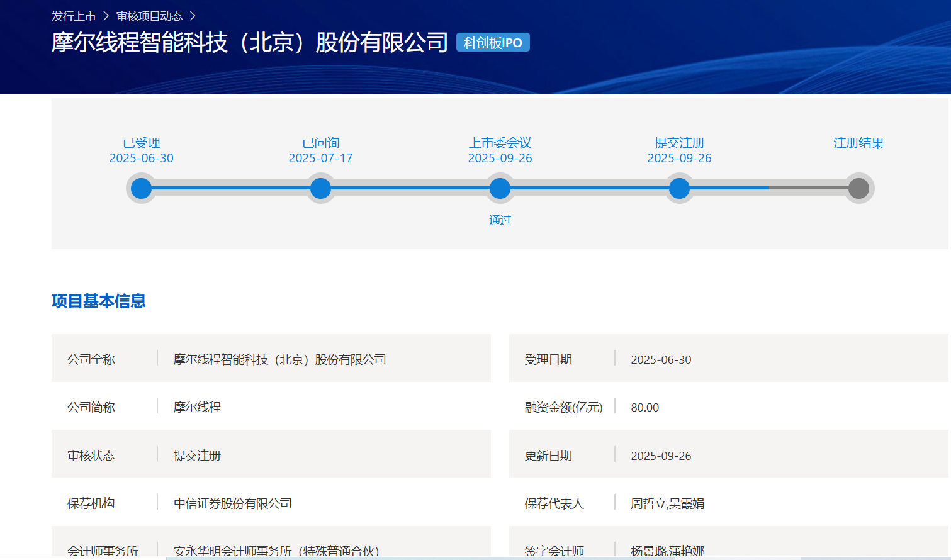The height and width of the screenshot is (560, 951).
Task: Click the 科创板IPO badge
Action: click(493, 43)
